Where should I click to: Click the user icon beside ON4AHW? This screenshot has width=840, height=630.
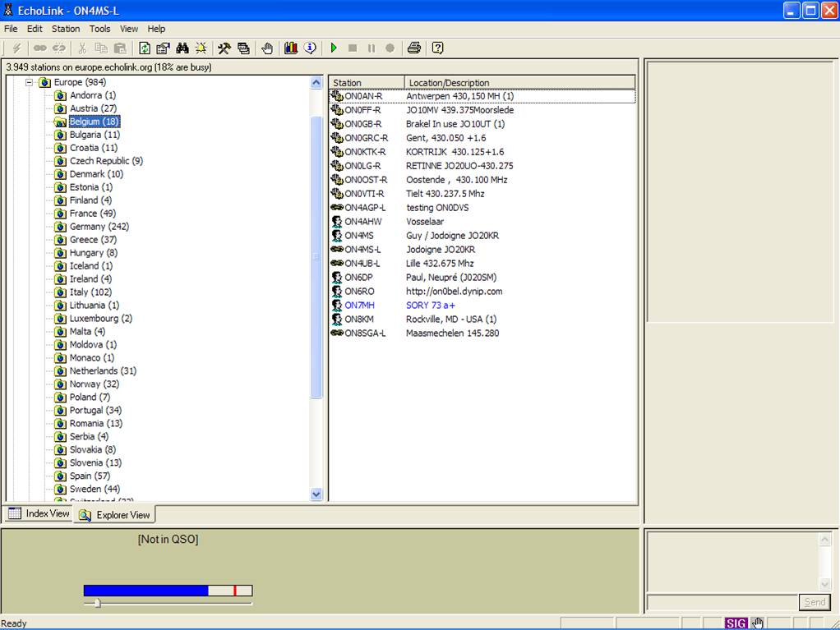pos(336,221)
